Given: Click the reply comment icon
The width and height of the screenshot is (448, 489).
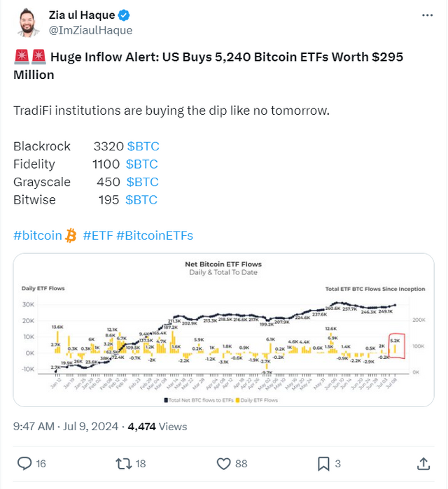Looking at the screenshot, I should click(x=24, y=463).
